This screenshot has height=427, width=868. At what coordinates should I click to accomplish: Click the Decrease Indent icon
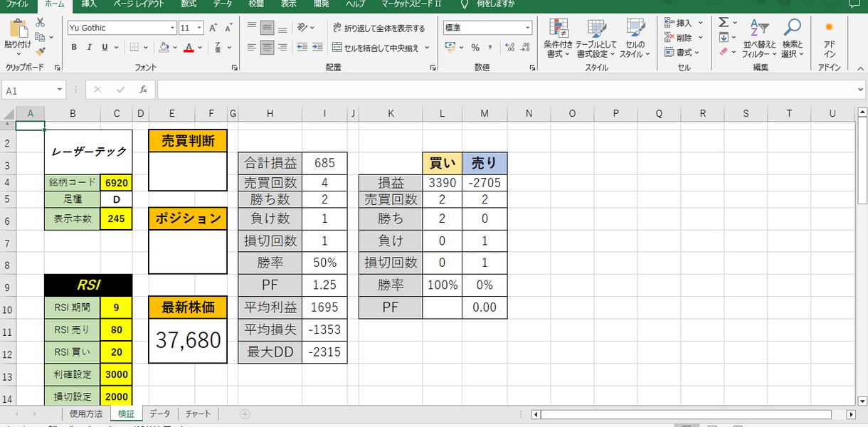tap(302, 48)
